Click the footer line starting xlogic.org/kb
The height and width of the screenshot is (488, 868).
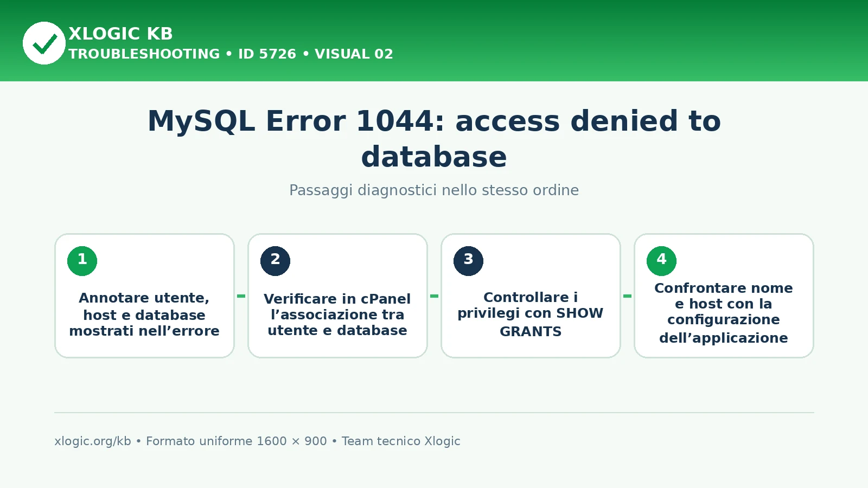tap(257, 441)
